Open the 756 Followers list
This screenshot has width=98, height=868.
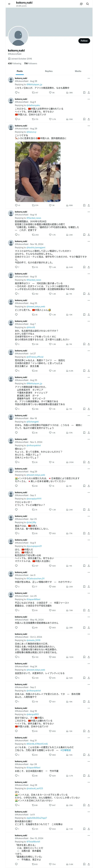click(30, 63)
